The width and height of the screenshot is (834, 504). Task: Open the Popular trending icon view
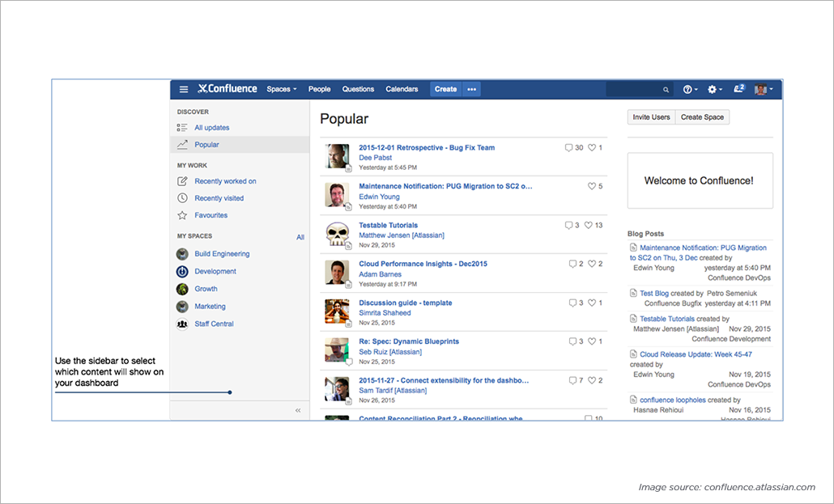(x=181, y=144)
